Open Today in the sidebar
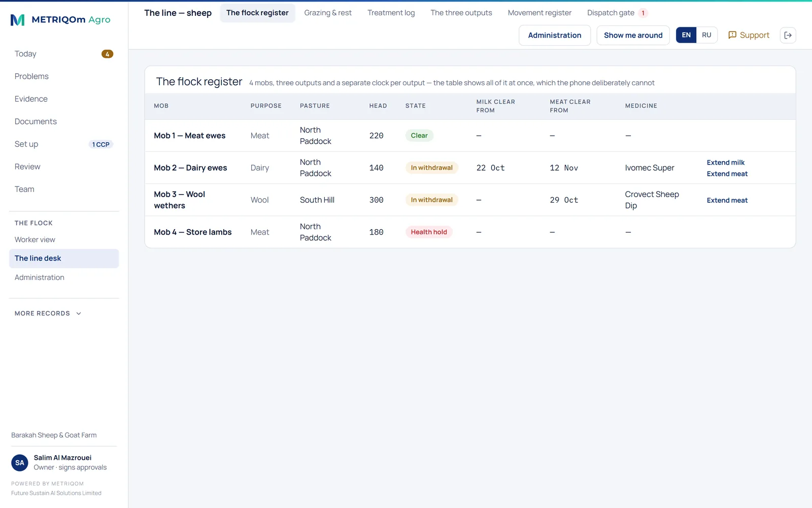812x508 pixels. click(x=64, y=54)
